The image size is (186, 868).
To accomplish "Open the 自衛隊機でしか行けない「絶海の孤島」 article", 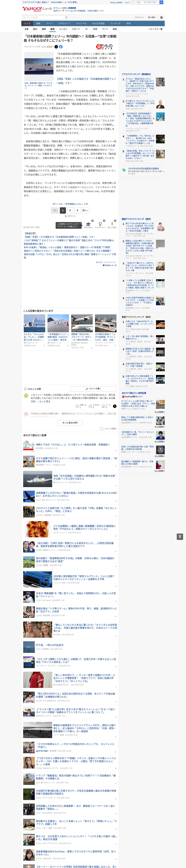I will click(x=76, y=494).
